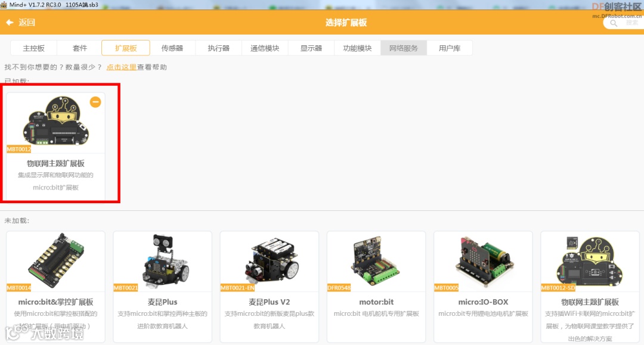644x345 pixels.
Task: Click the 麦昆Plus V2 card title
Action: click(270, 302)
